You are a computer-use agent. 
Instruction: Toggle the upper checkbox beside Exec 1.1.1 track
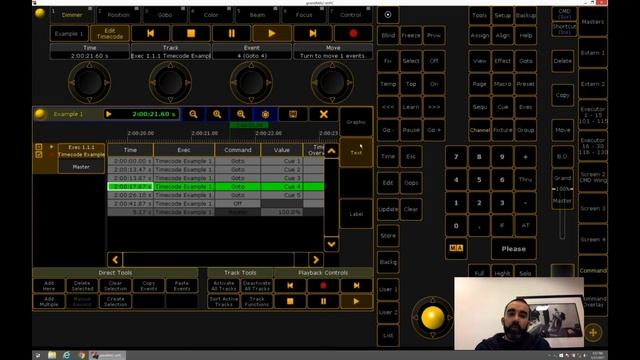(x=39, y=147)
